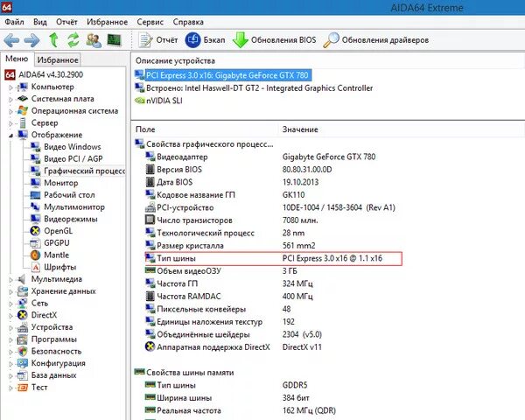Open the green monitor diagnostics icon

114,40
